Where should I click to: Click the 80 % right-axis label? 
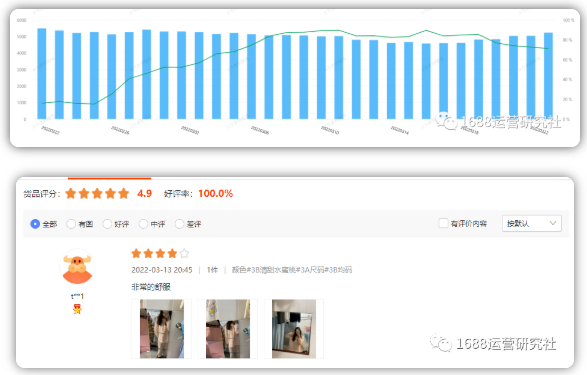(x=568, y=40)
